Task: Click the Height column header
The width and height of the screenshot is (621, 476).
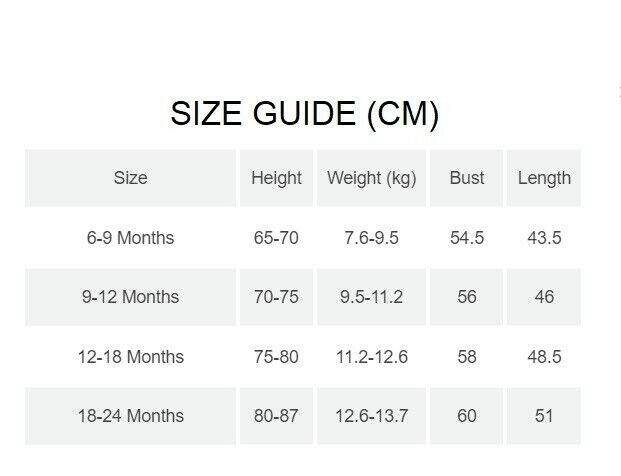Action: coord(276,178)
